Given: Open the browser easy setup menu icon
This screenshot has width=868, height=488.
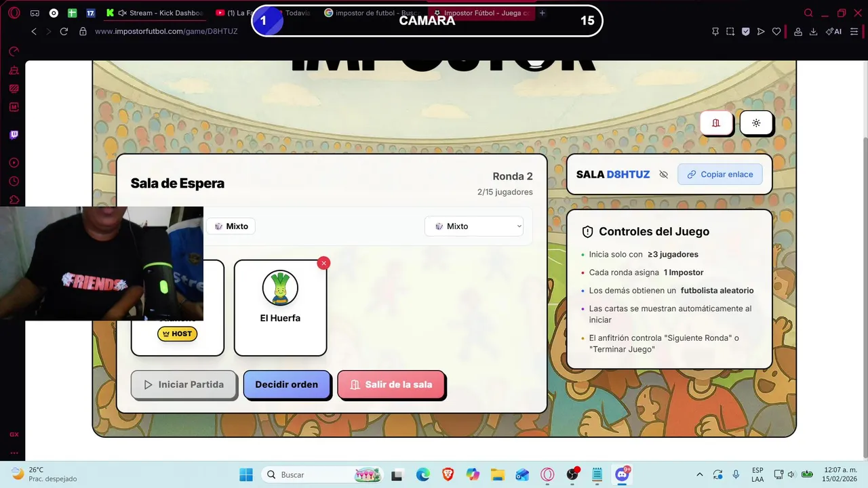Looking at the screenshot, I should click(854, 31).
